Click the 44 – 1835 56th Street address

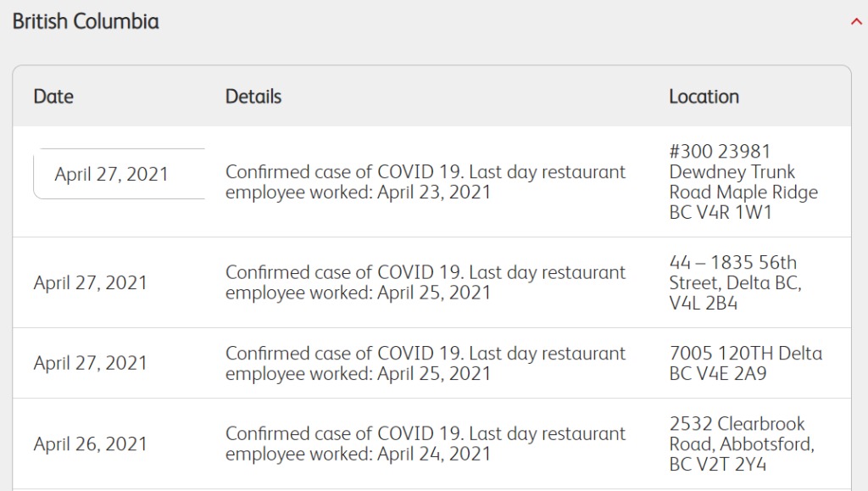point(735,282)
